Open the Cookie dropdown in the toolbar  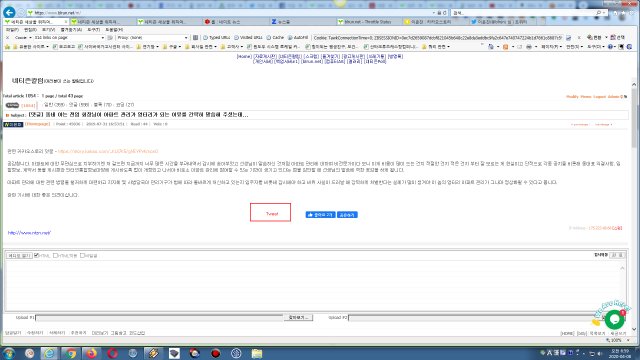tap(23, 38)
